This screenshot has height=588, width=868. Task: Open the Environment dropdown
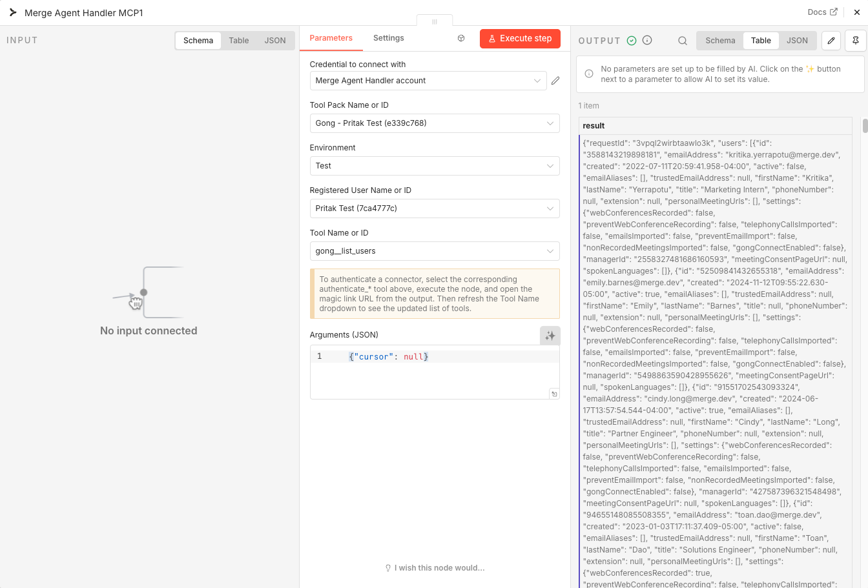435,166
